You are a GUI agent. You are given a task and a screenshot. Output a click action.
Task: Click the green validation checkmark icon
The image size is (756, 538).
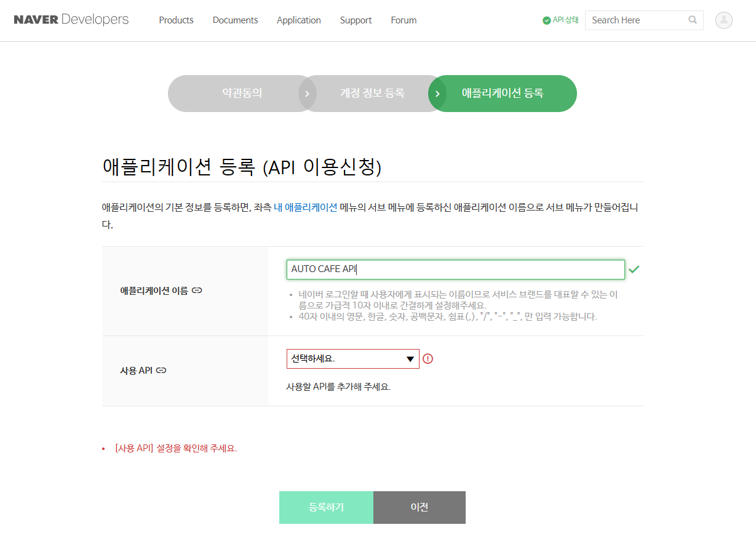point(634,270)
